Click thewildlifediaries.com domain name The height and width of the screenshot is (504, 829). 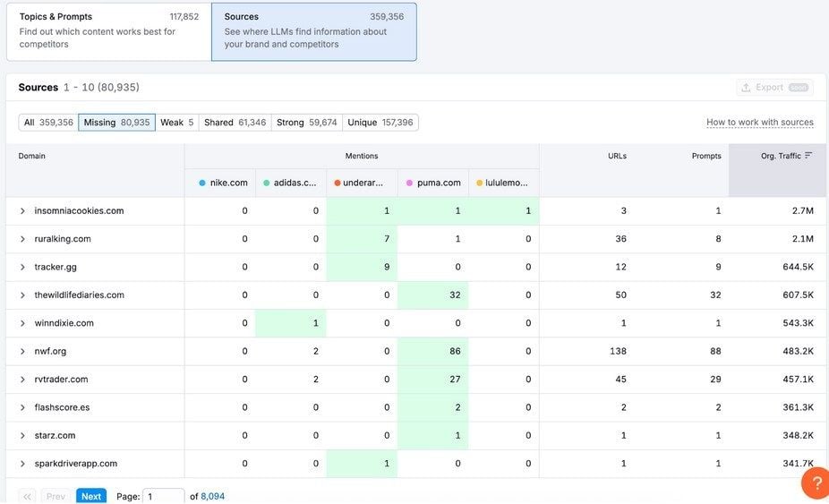[80, 295]
